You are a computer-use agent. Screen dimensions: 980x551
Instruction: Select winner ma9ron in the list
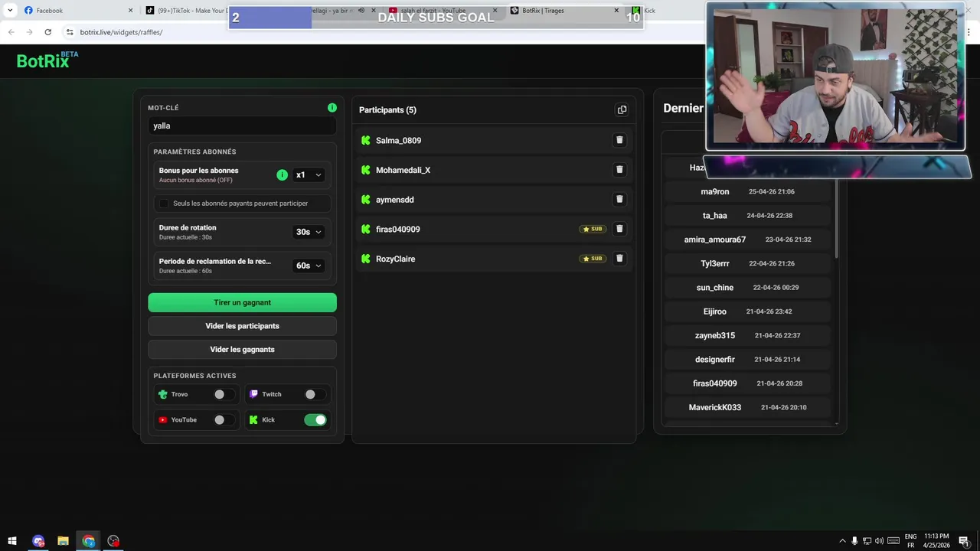pyautogui.click(x=747, y=191)
